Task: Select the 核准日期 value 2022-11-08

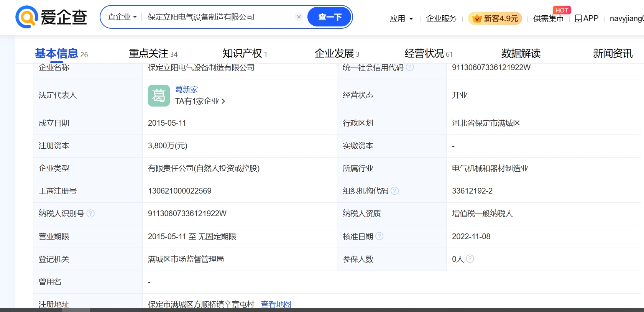Action: 471,236
